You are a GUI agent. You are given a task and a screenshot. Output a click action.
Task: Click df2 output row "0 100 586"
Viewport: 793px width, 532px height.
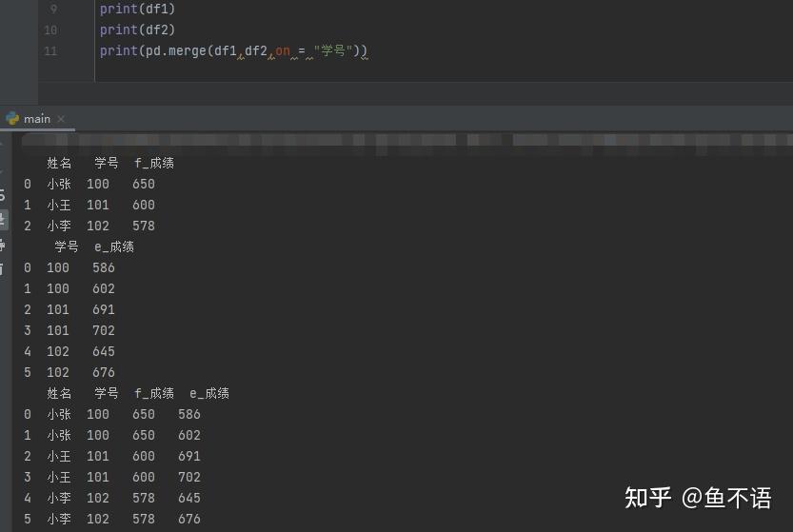(69, 267)
